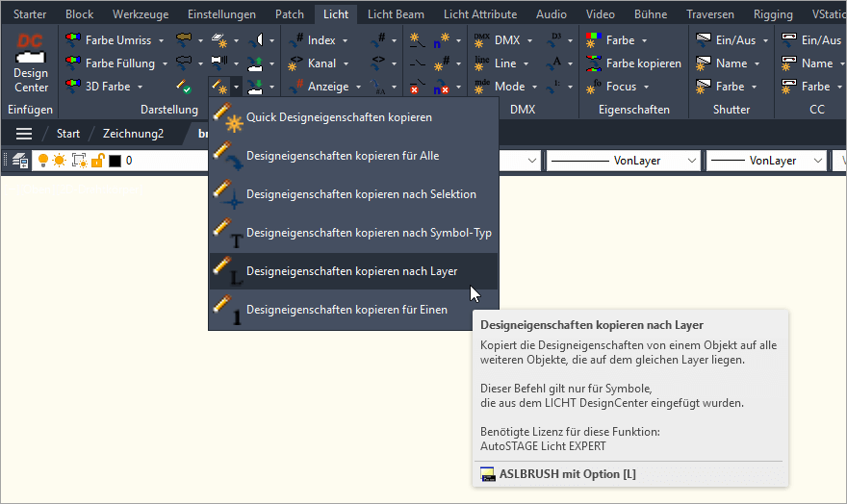
Task: Open the Traversen ribbon tab
Action: point(709,14)
